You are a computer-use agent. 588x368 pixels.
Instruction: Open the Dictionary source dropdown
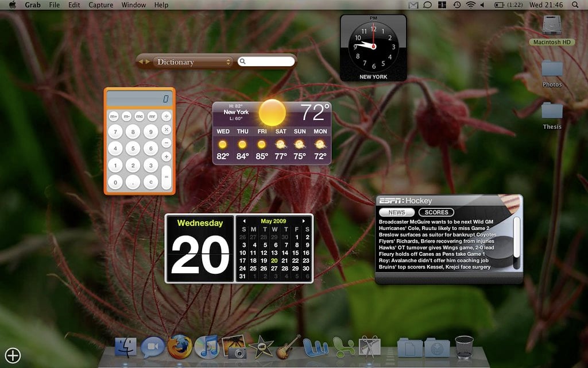click(x=193, y=62)
